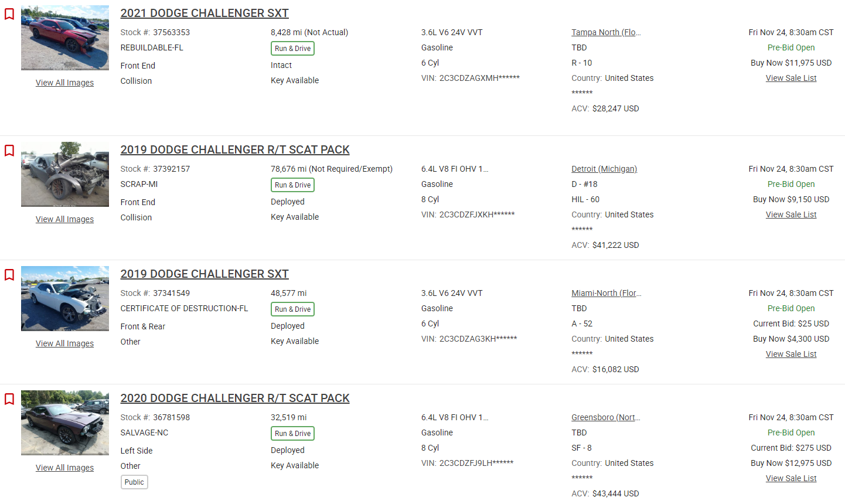Click the Public badge on 2020 Challenger
This screenshot has height=504, width=845.
(134, 482)
